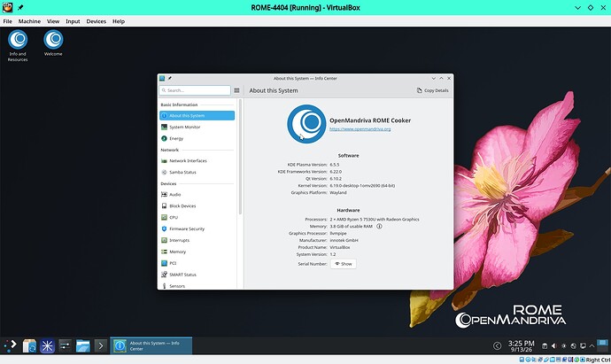The width and height of the screenshot is (611, 364).
Task: Open the Machine menu
Action: 29,21
